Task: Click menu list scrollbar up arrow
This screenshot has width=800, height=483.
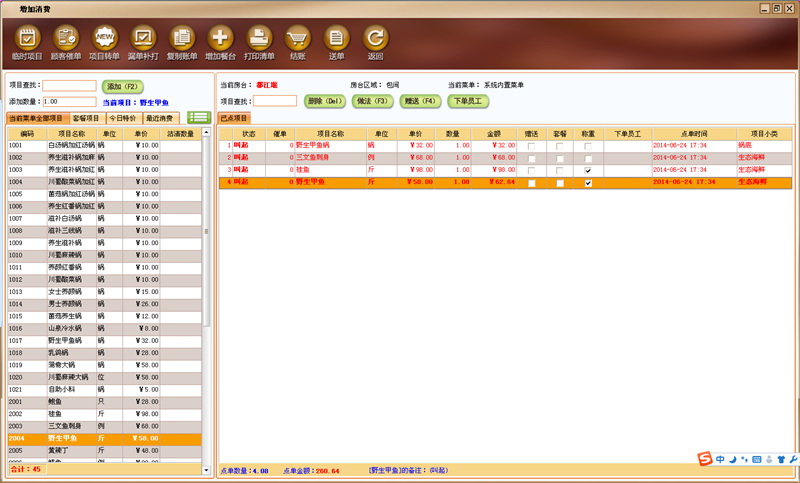Action: point(206,132)
